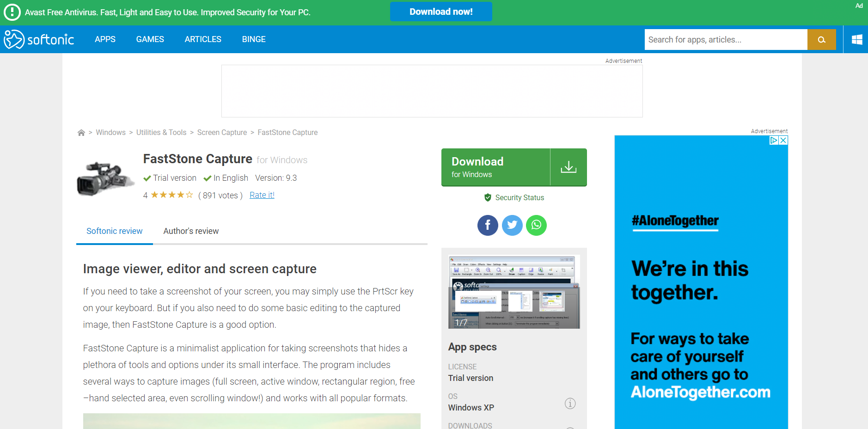The height and width of the screenshot is (429, 868).
Task: Click the empty advertisement banner
Action: click(432, 91)
